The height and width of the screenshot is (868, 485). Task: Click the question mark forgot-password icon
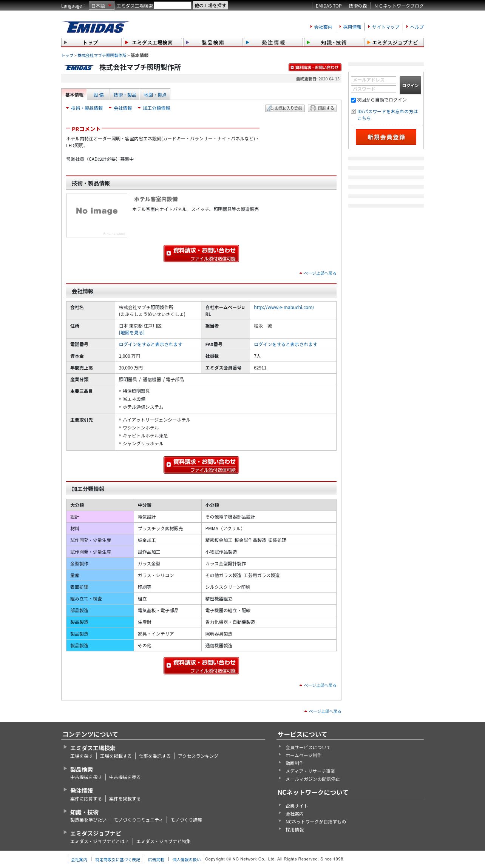(x=353, y=111)
